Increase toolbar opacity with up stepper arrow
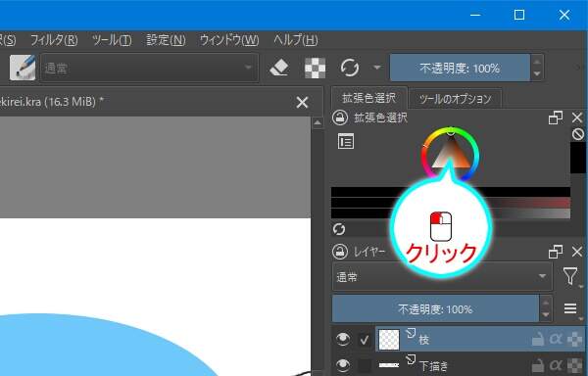The image size is (588, 376). click(x=537, y=61)
